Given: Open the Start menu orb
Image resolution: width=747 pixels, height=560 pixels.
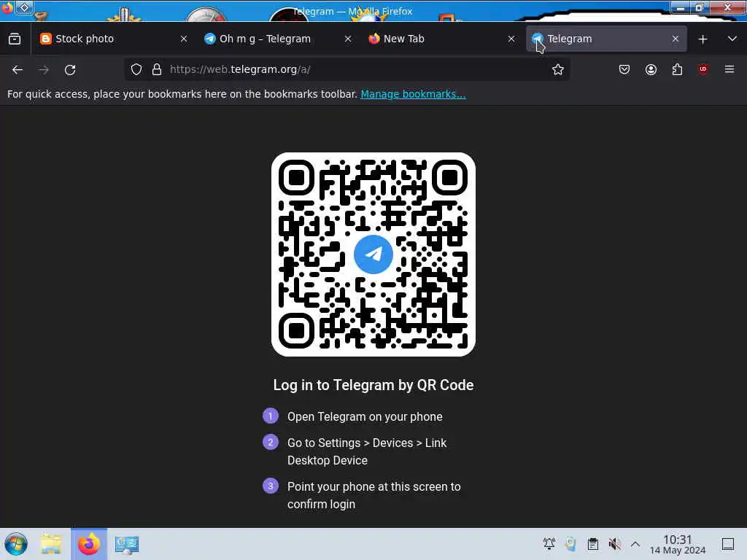Looking at the screenshot, I should click(16, 544).
